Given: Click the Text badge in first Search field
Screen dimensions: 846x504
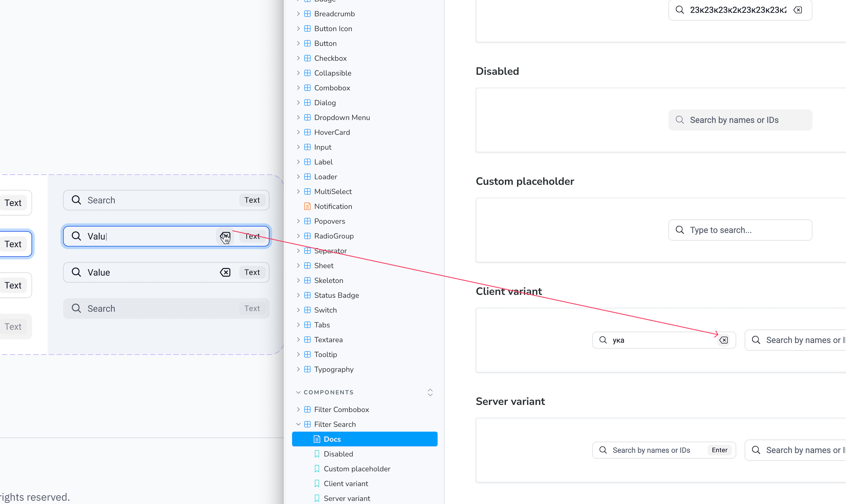Looking at the screenshot, I should pyautogui.click(x=252, y=200).
